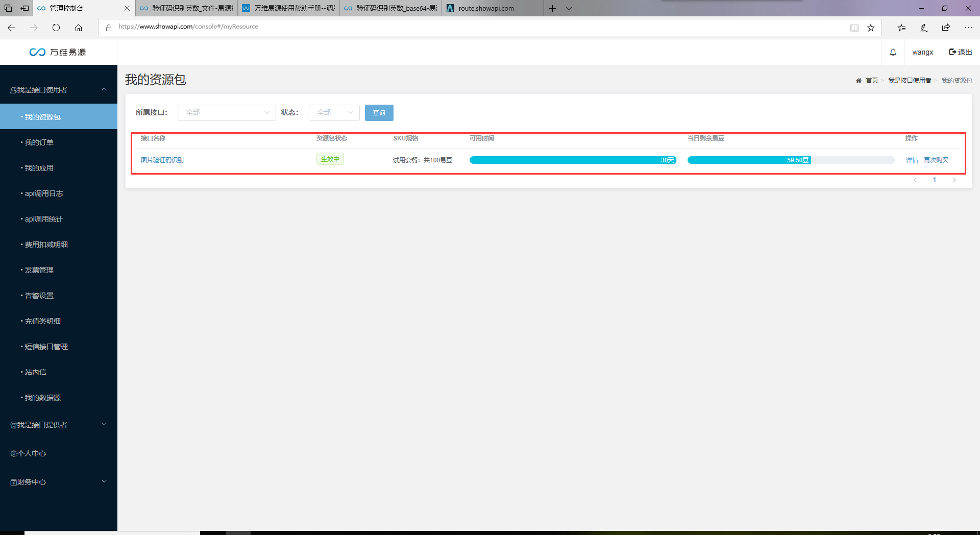Click 我是接口使用者 breadcrumb
The height and width of the screenshot is (535, 980).
[x=910, y=81]
